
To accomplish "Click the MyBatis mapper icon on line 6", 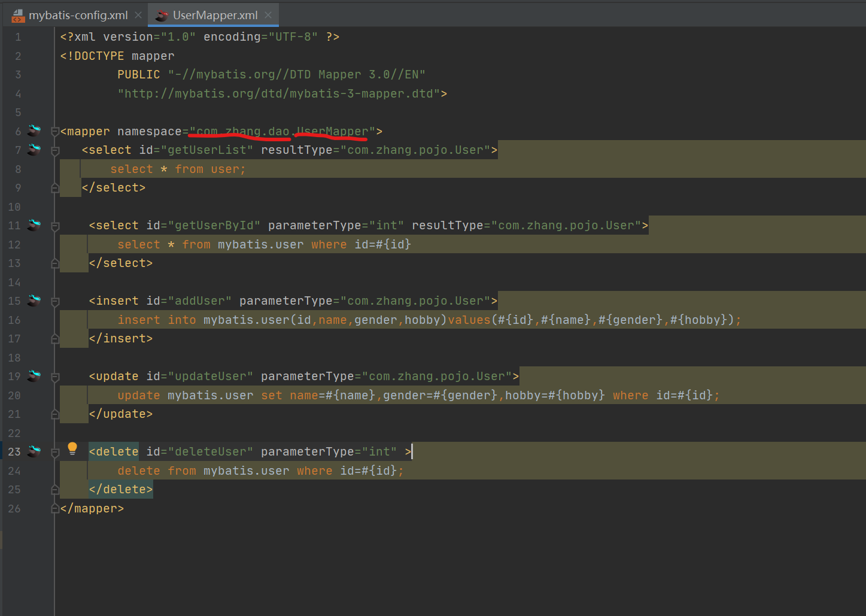I will coord(34,131).
